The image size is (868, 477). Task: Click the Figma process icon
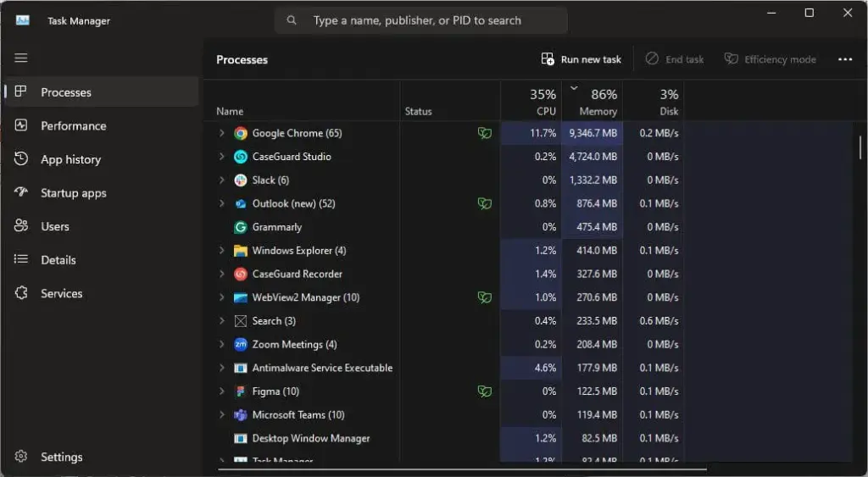pos(240,391)
